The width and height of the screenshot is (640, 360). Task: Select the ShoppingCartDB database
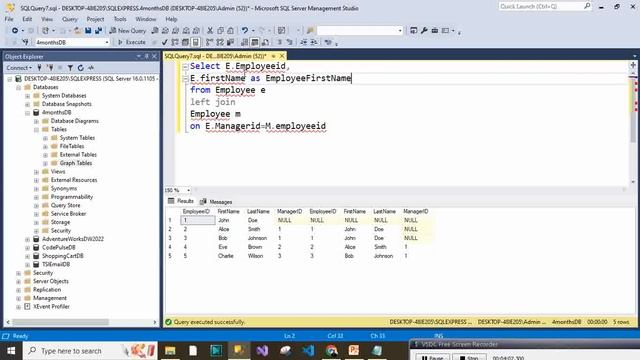pyautogui.click(x=62, y=256)
